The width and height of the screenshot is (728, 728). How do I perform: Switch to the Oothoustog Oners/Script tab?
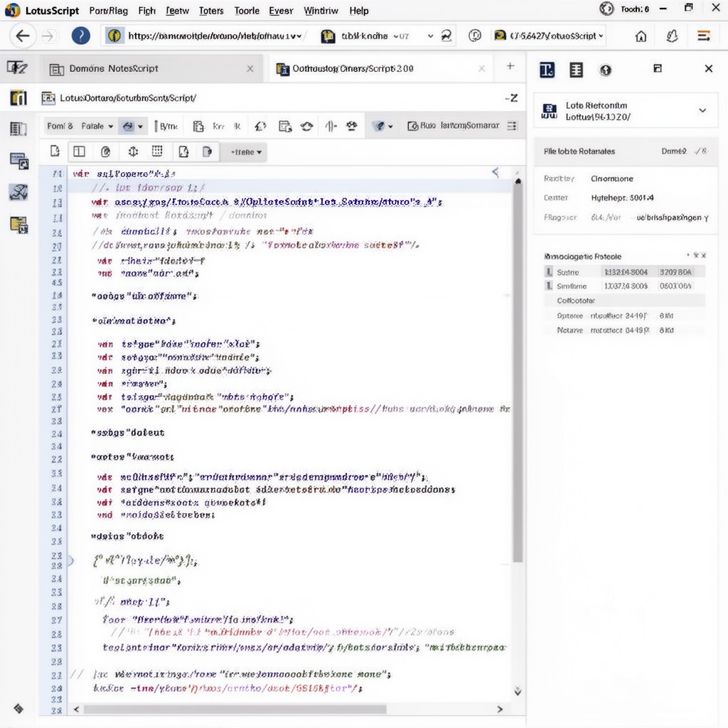[382, 69]
